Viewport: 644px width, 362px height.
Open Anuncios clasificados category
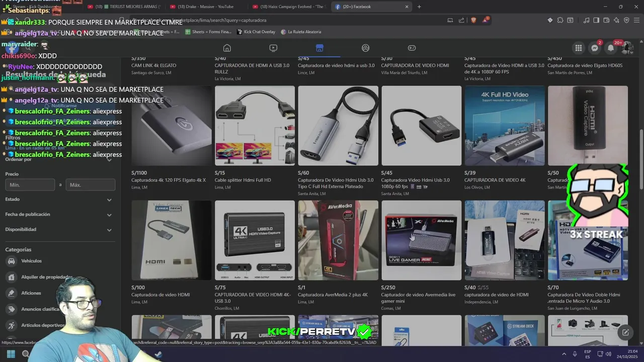coord(33,309)
